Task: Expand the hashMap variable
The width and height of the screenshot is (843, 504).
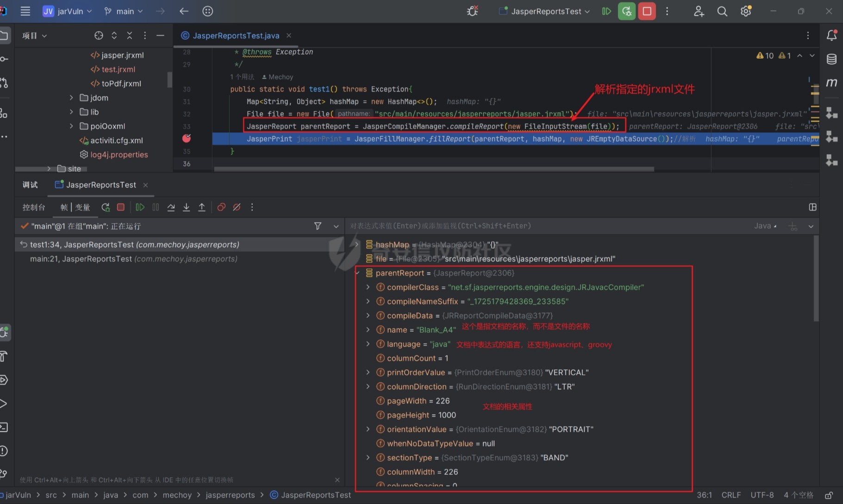Action: tap(356, 244)
